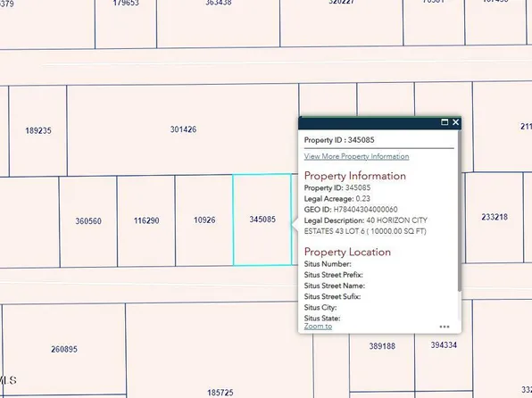Click the Situs State field label
The width and height of the screenshot is (532, 398).
[x=322, y=319]
